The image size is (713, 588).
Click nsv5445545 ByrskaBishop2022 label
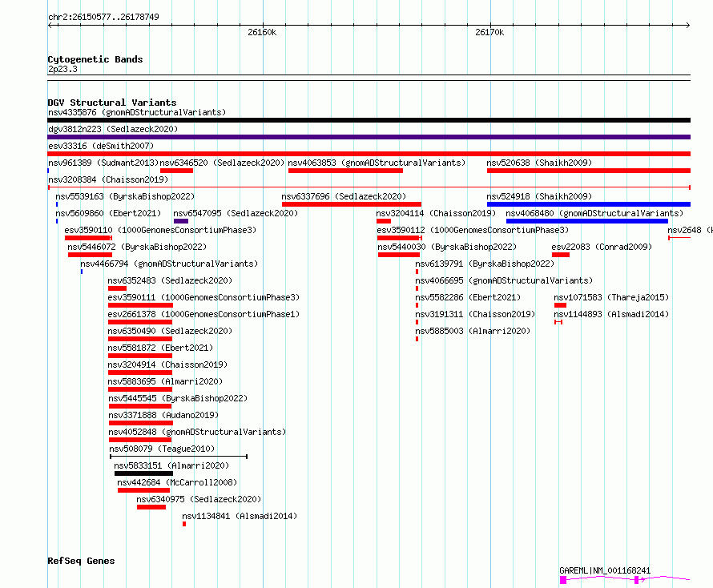178,398
